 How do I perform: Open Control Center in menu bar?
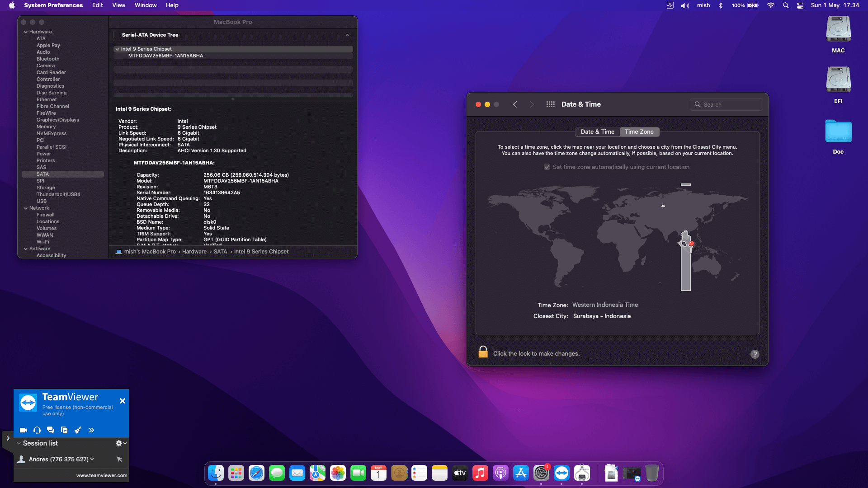coord(800,5)
